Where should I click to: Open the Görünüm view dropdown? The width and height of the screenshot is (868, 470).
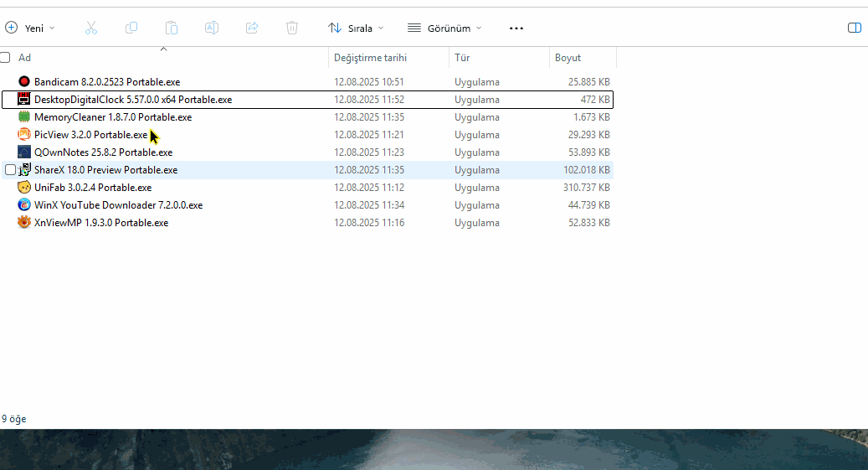tap(444, 28)
